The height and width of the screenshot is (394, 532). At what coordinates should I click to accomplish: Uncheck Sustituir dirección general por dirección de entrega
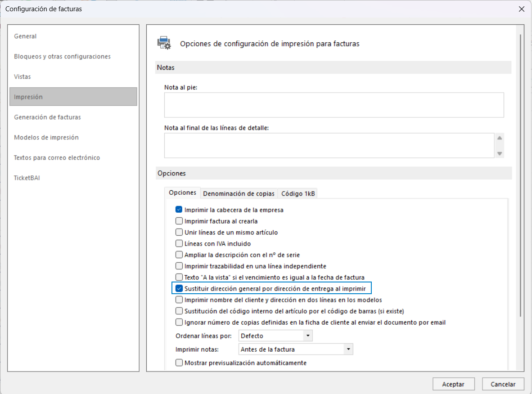click(179, 289)
